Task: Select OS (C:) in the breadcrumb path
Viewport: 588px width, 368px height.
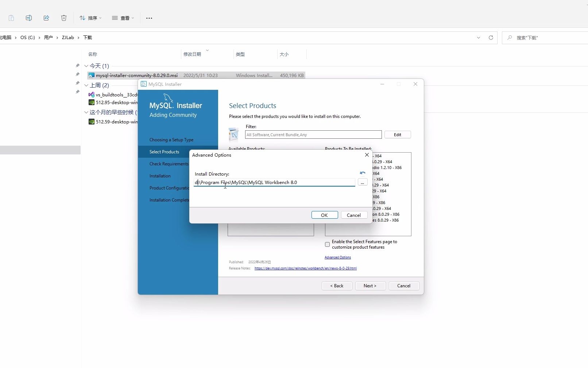Action: pos(28,38)
